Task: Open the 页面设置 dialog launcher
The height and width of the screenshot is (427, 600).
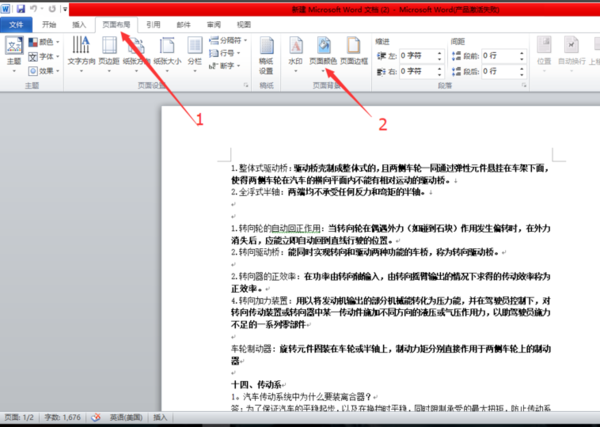Action: point(246,85)
